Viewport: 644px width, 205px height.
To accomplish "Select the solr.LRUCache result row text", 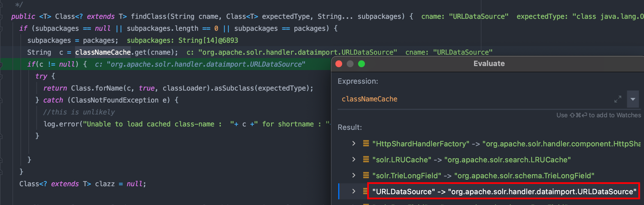I will (471, 160).
